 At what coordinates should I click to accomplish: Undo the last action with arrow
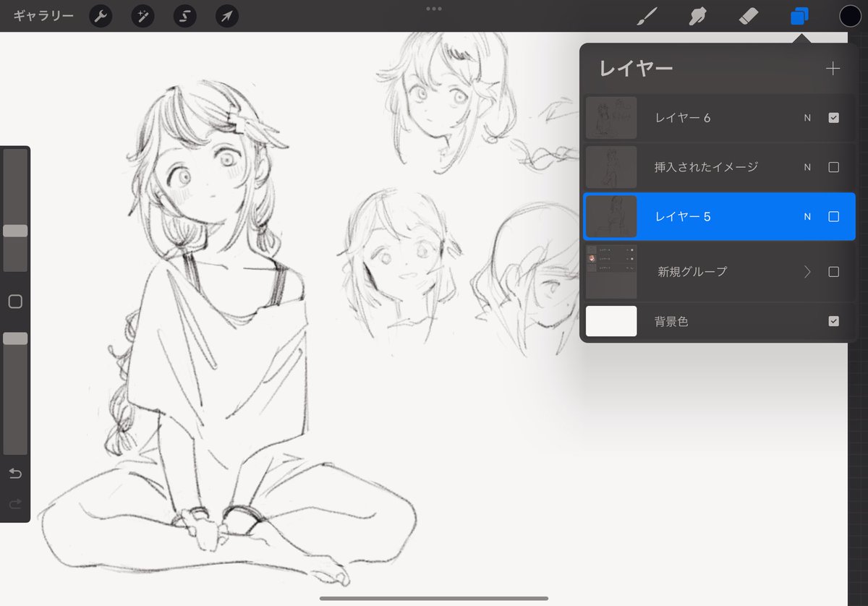(x=15, y=474)
